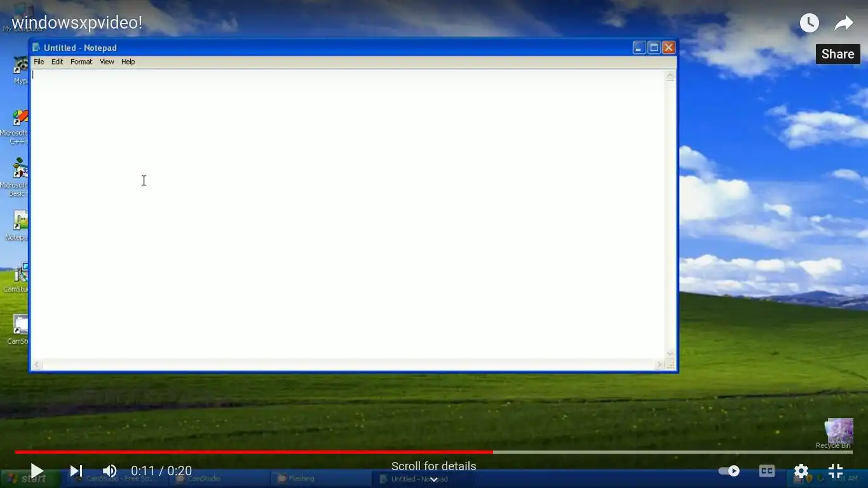Click the Scroll for details text
Image resolution: width=868 pixels, height=488 pixels.
(434, 466)
